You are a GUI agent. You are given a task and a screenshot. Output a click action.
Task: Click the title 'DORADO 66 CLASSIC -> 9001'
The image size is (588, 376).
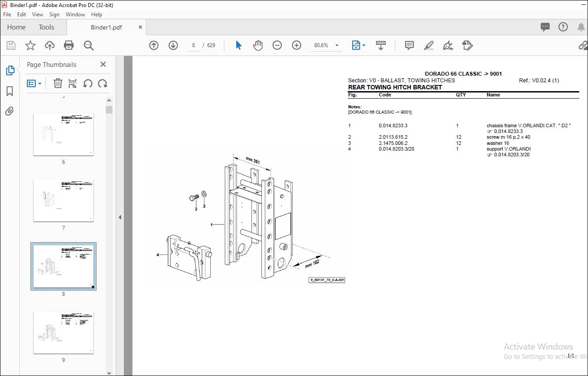click(463, 74)
